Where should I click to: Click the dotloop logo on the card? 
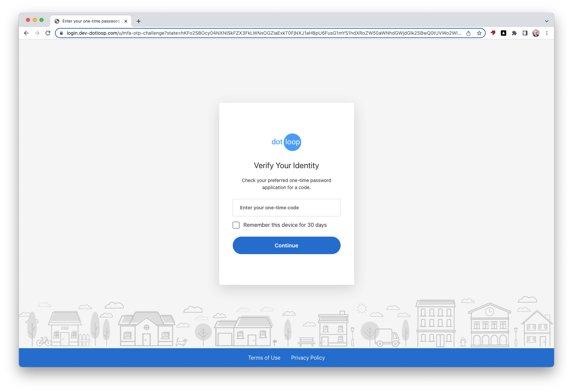click(286, 142)
